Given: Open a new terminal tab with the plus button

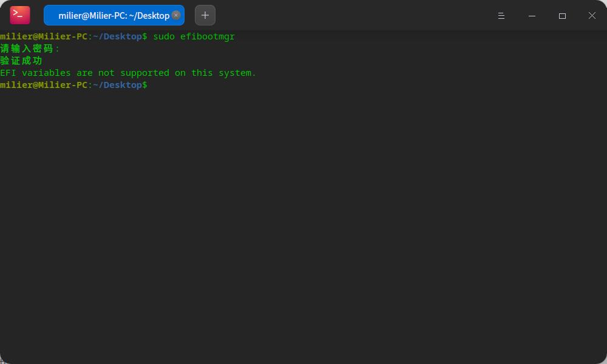Looking at the screenshot, I should pyautogui.click(x=205, y=15).
